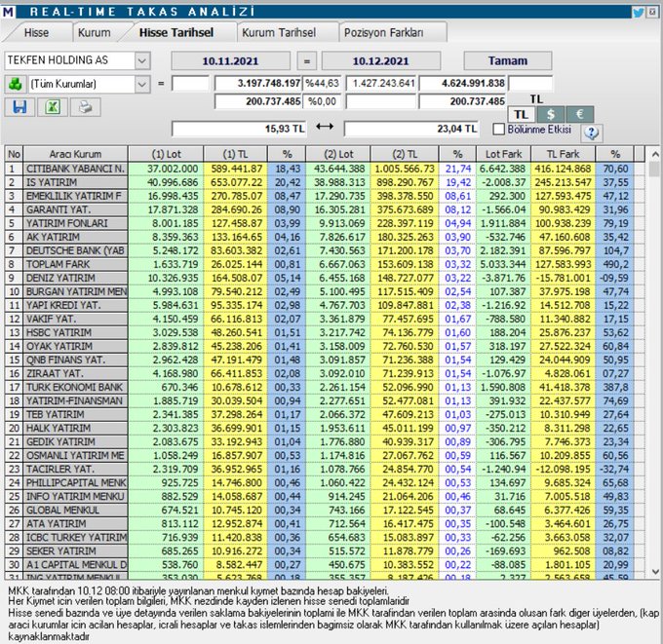Click the 416.124.868 TL Fark cell
This screenshot has width=663, height=644.
(x=563, y=169)
